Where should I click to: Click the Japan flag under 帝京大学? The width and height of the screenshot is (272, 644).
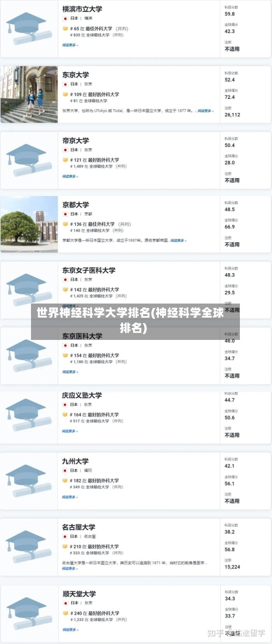coord(65,150)
